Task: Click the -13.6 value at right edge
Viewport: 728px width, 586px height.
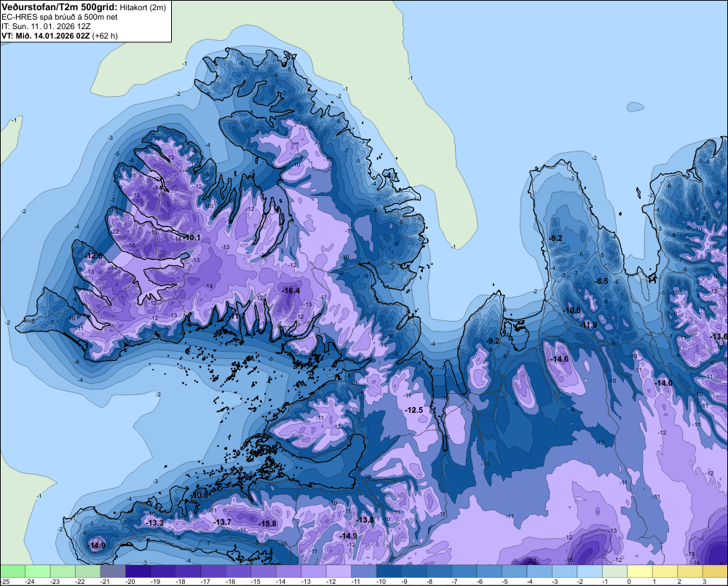Action: [719, 336]
